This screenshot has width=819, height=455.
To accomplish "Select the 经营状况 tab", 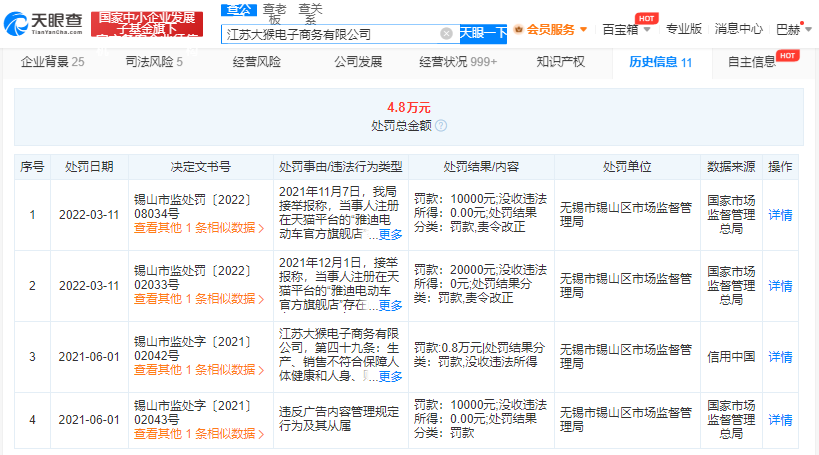I will 457,62.
